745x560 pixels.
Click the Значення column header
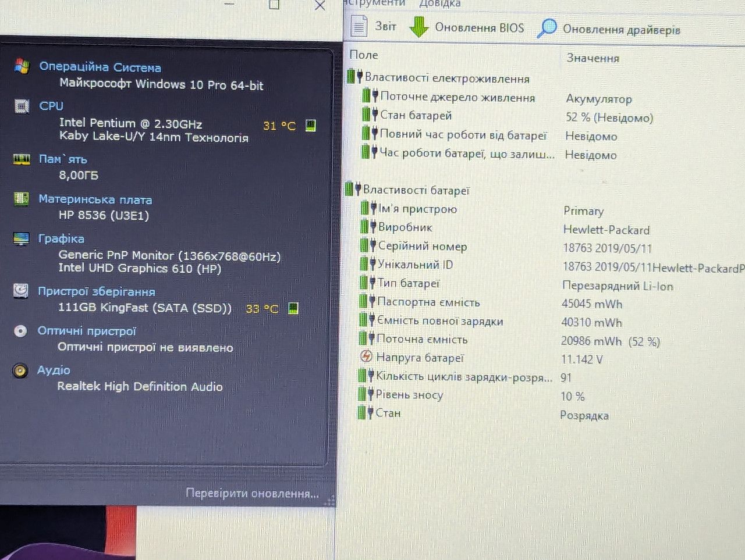click(593, 58)
